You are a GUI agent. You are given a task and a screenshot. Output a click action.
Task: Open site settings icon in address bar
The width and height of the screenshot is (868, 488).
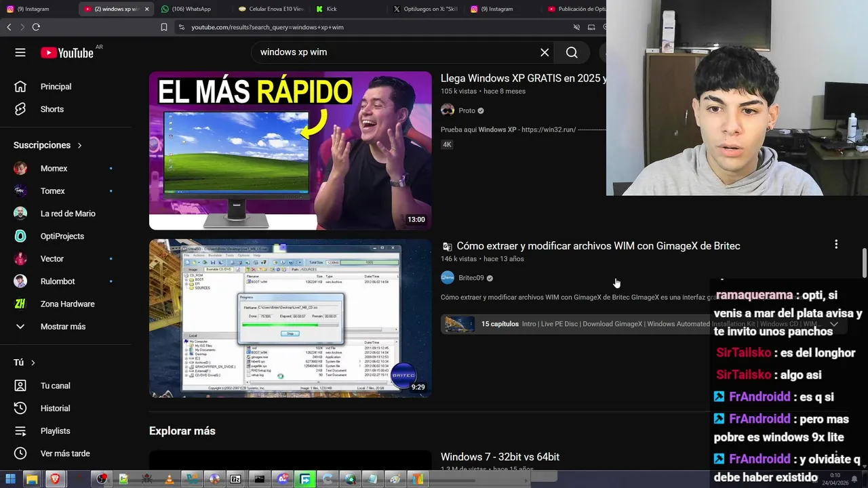pos(181,27)
